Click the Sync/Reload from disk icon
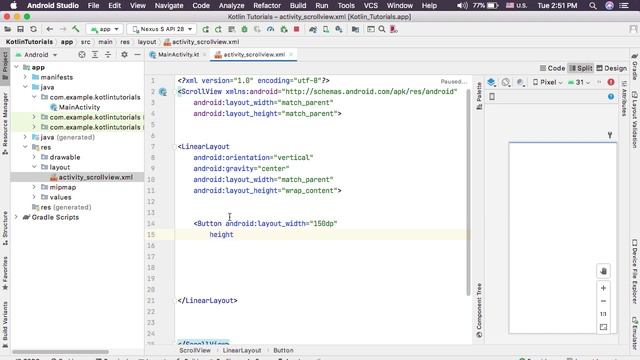The width and height of the screenshot is (640, 360). point(33,29)
